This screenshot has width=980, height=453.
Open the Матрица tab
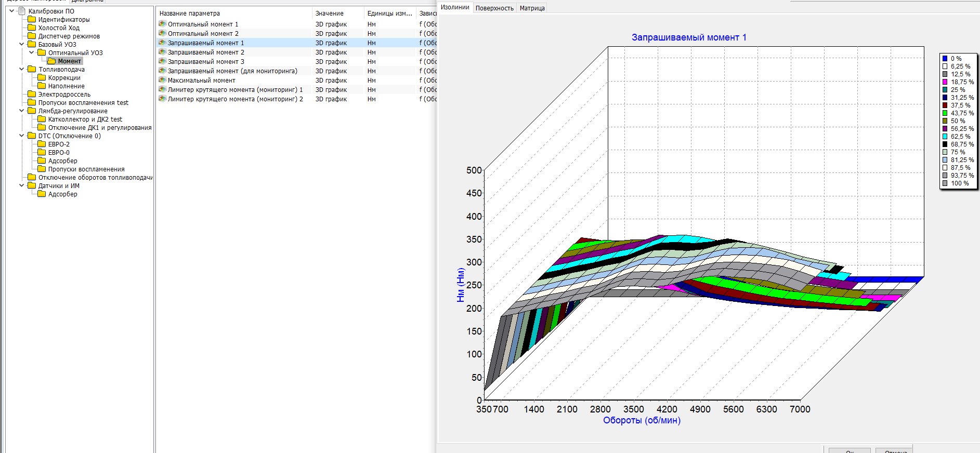[x=532, y=8]
